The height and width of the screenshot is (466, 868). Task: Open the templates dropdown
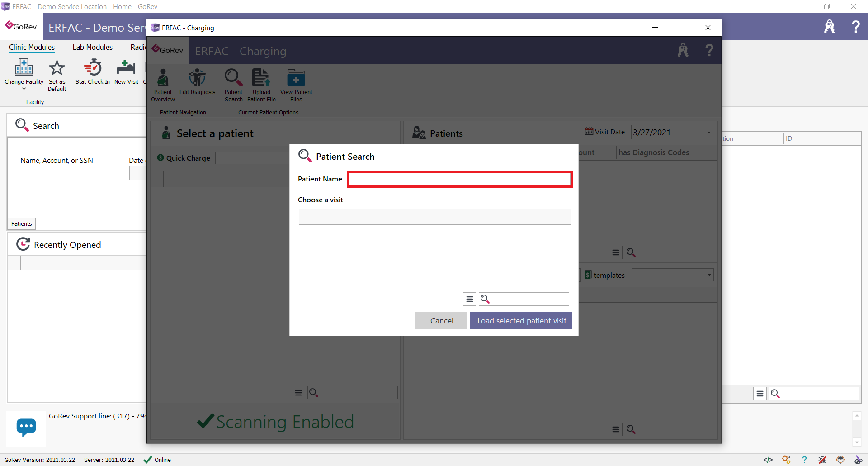point(709,275)
